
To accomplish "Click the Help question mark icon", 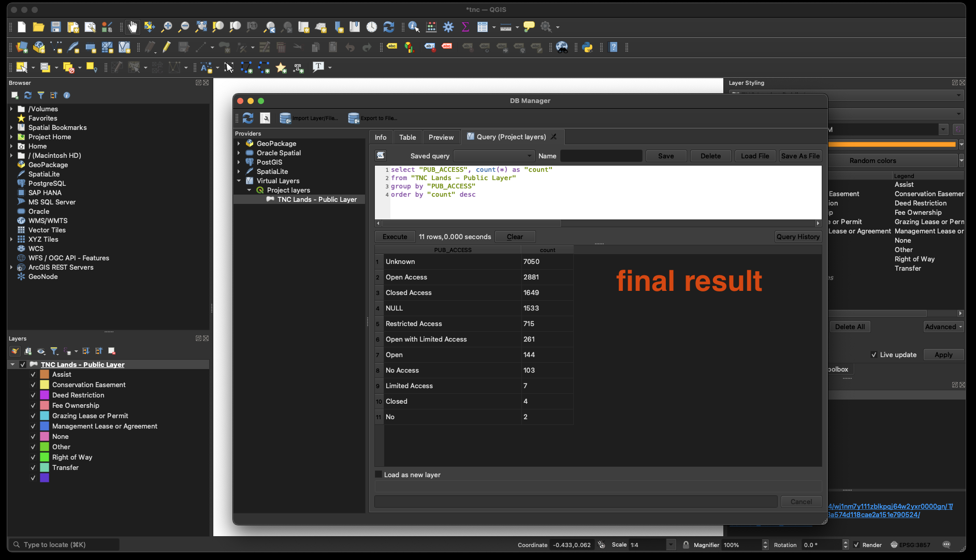I will pyautogui.click(x=614, y=47).
